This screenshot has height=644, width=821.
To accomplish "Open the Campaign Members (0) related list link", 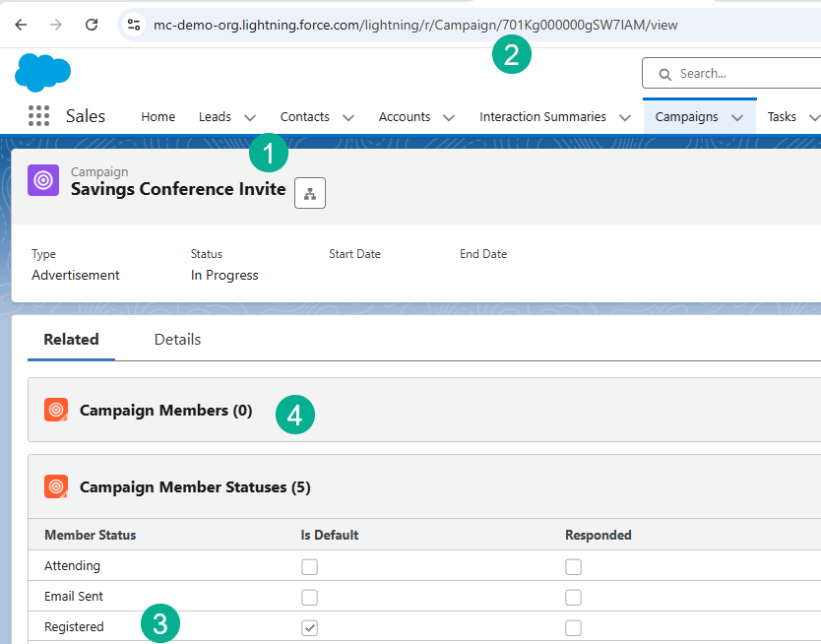I will tap(165, 411).
